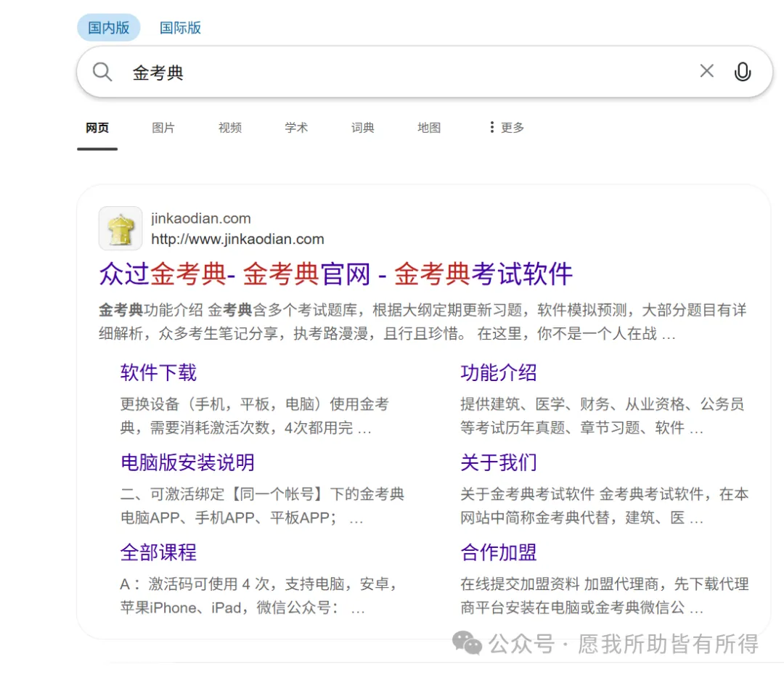This screenshot has height=675, width=784.
Task: Open the 全部课程 sitelink
Action: tap(158, 552)
